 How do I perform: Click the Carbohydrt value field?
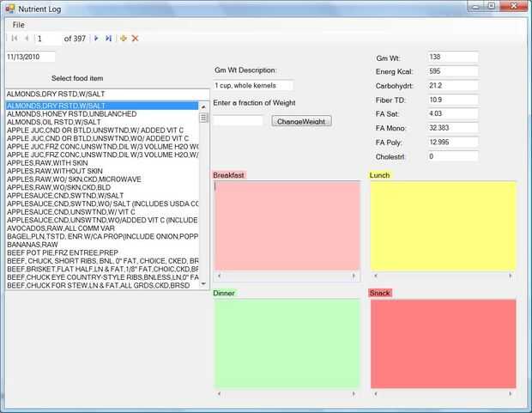click(453, 86)
